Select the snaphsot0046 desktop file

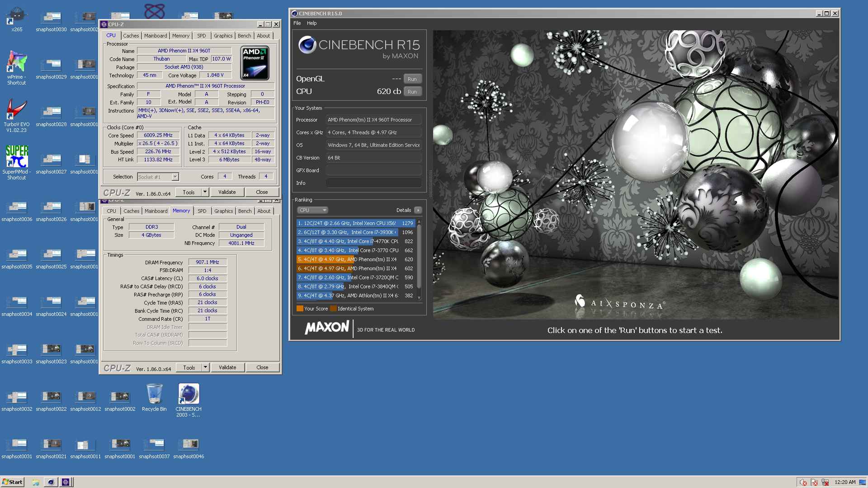(x=189, y=448)
